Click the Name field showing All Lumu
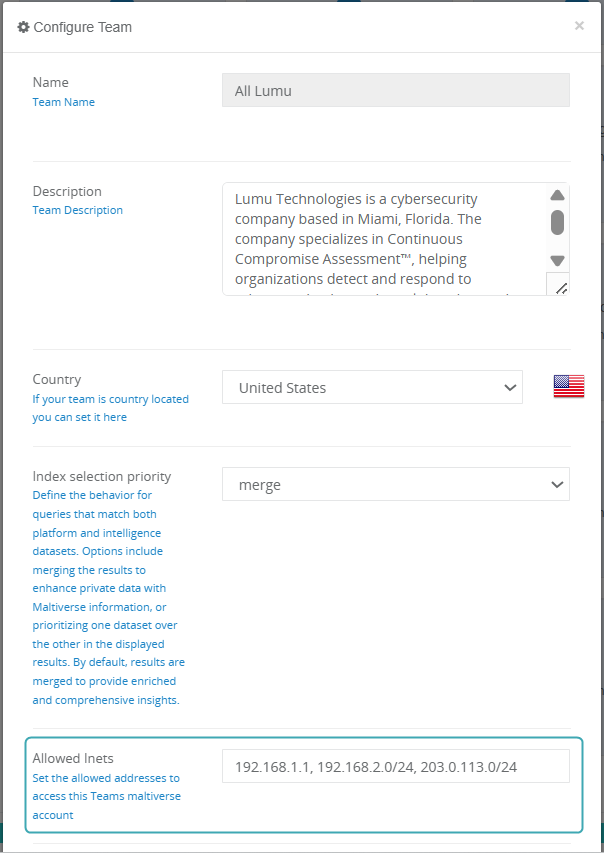The width and height of the screenshot is (604, 853). (395, 90)
